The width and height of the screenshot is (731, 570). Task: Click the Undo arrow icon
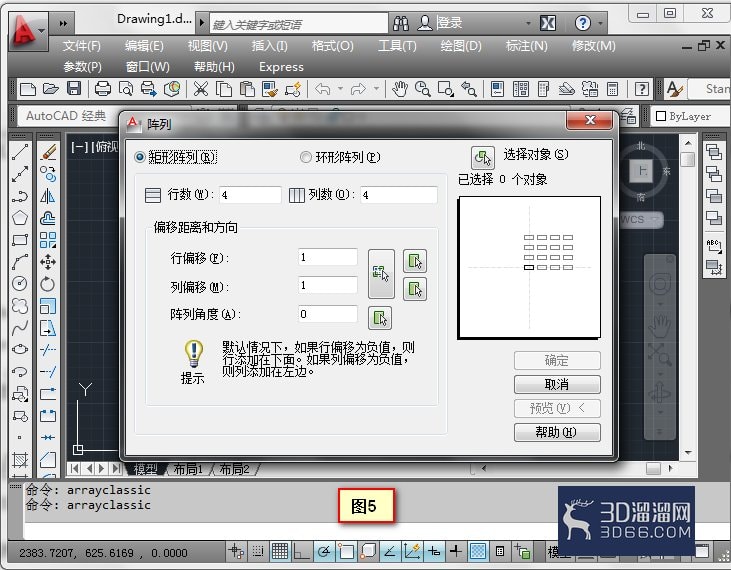[323, 89]
